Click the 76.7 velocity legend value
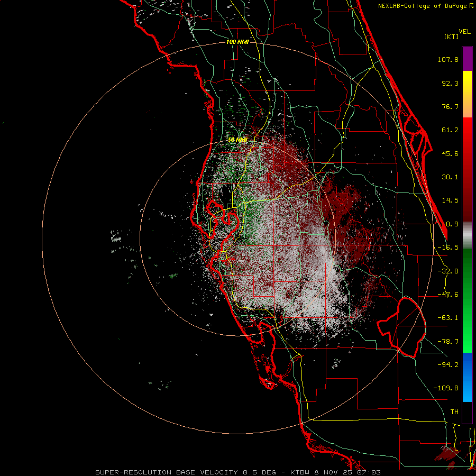The height and width of the screenshot is (476, 476). tap(450, 106)
